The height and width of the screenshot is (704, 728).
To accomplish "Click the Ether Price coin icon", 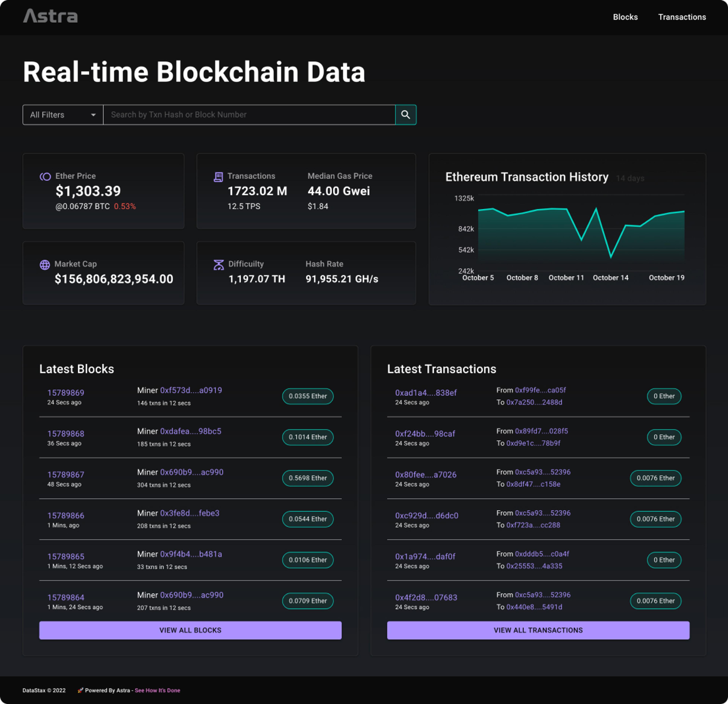I will point(45,176).
